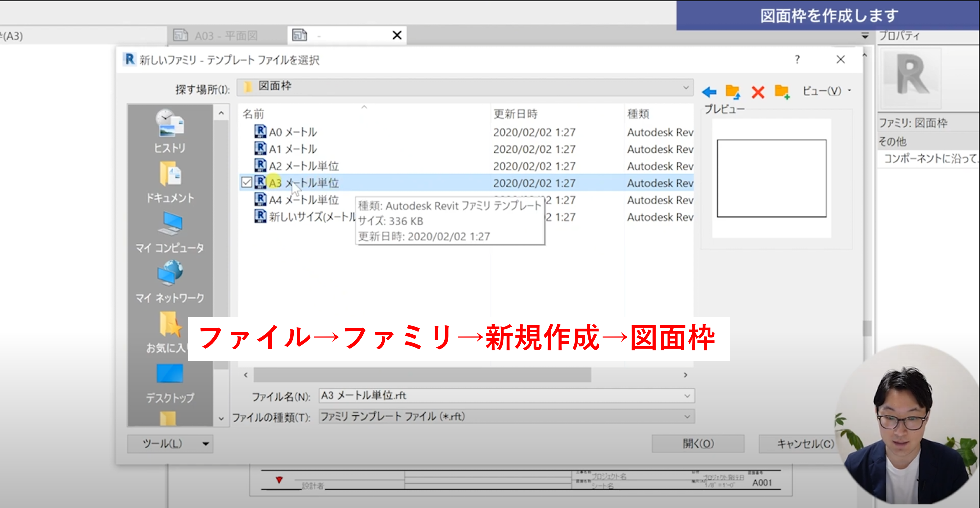The height and width of the screenshot is (508, 980).
Task: Uncheck the A3 メートル単位 file checkbox
Action: pos(246,182)
